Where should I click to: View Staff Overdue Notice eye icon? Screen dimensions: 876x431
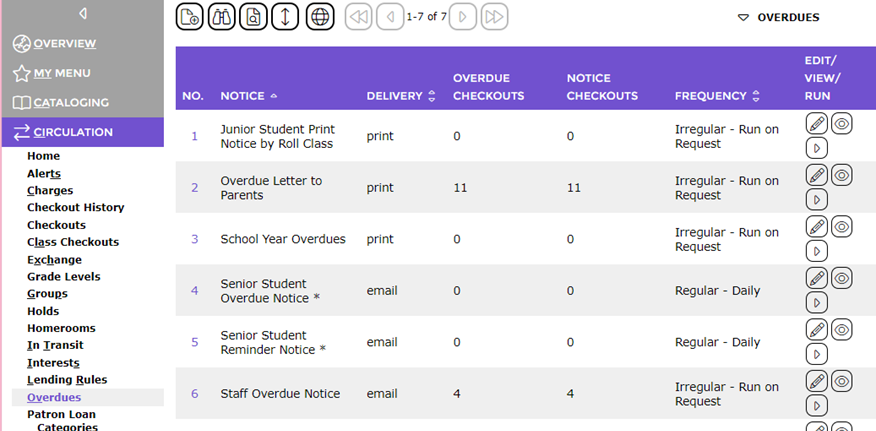[x=842, y=381]
